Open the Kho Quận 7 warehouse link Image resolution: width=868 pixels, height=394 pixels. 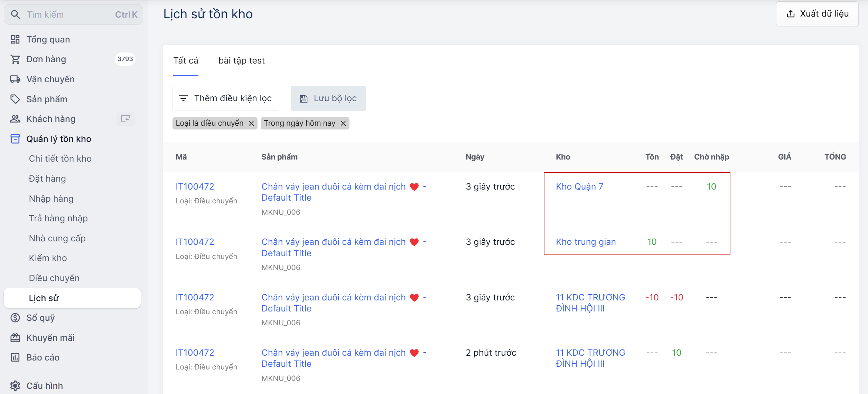[x=579, y=187]
